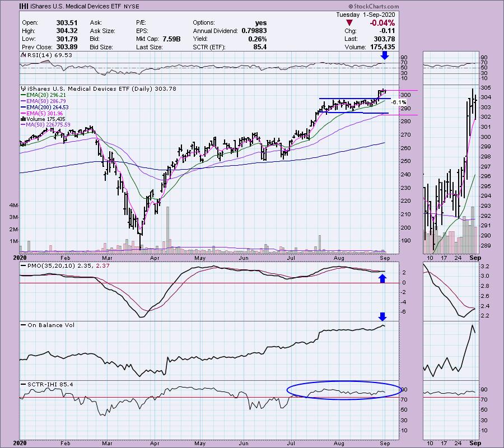Click the RSI(14) 69.53 indicator label
504x448 pixels.
click(50, 55)
